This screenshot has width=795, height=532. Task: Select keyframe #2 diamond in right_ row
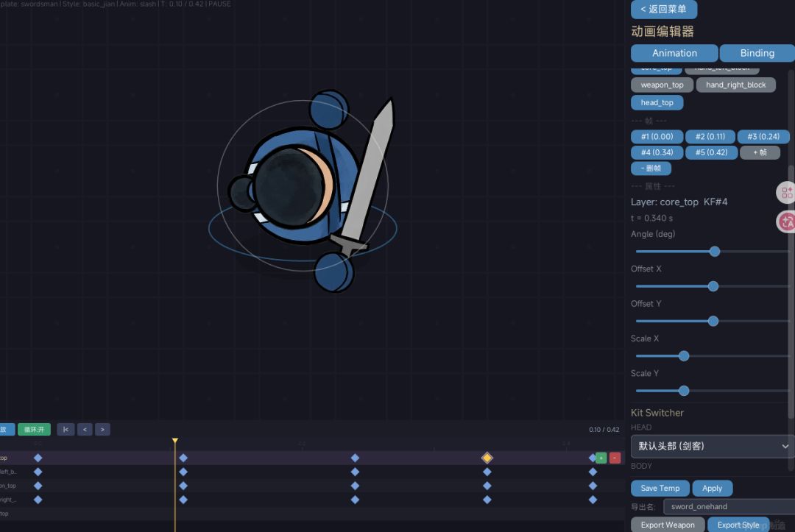pyautogui.click(x=183, y=500)
